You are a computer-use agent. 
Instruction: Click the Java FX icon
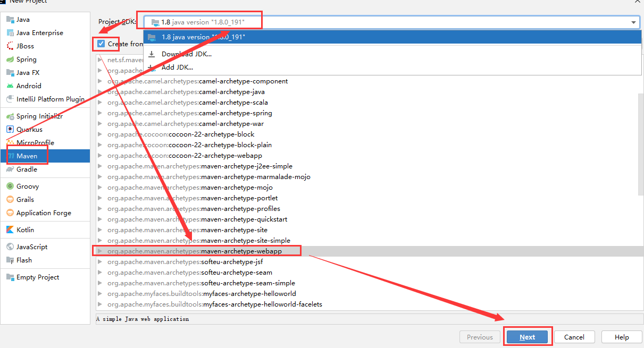coord(10,73)
